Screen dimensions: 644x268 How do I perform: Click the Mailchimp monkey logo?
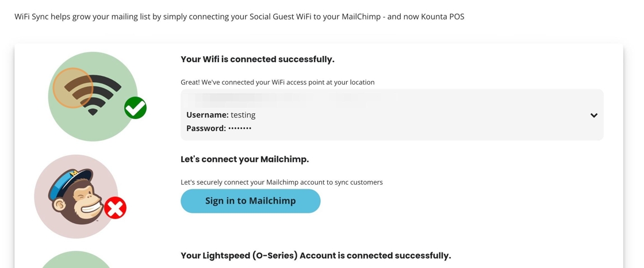click(x=74, y=197)
